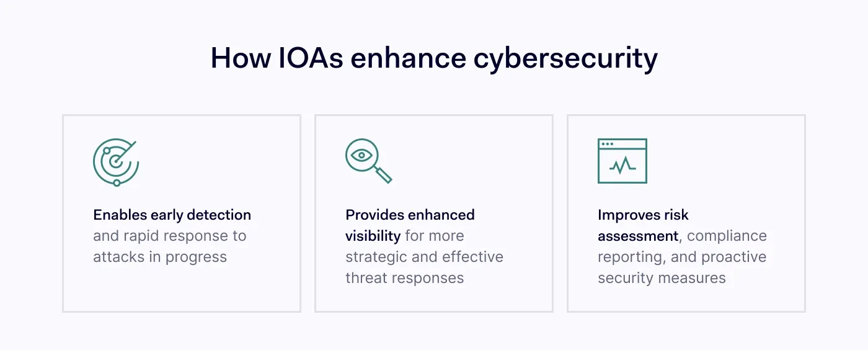
Task: Click the bullseye center of the radar icon
Action: pos(115,161)
